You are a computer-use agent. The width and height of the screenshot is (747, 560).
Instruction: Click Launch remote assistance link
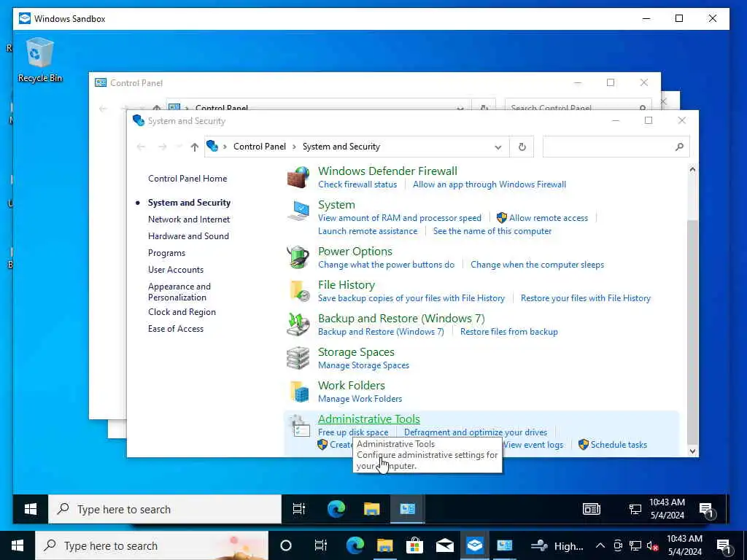click(x=368, y=231)
